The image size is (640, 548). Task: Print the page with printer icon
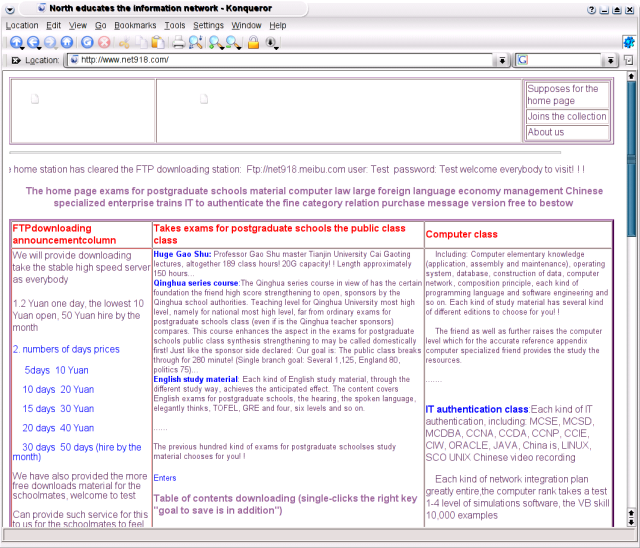pos(178,42)
